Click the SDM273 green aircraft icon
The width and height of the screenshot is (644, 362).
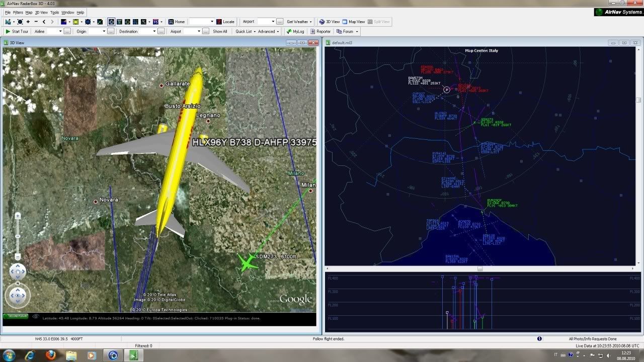(247, 262)
